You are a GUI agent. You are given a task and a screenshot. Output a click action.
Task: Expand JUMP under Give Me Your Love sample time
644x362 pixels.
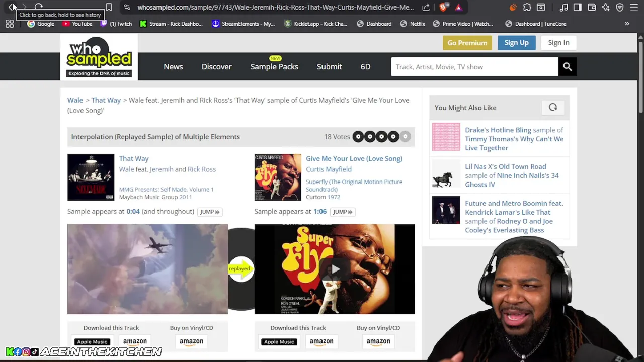343,212
